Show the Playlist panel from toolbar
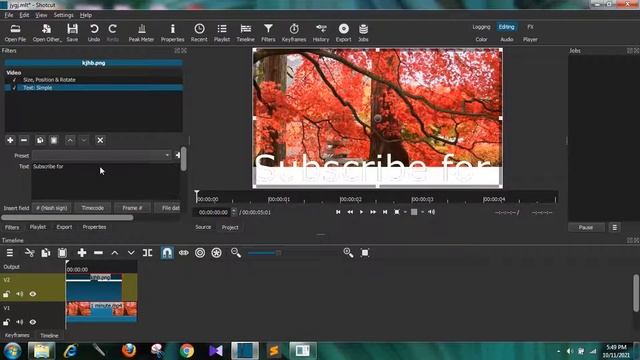This screenshot has height=360, width=640. point(222,33)
